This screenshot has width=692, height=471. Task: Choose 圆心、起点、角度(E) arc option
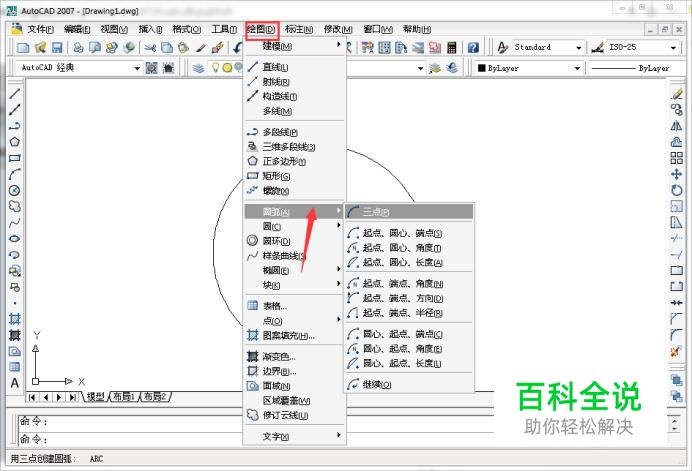(x=409, y=349)
